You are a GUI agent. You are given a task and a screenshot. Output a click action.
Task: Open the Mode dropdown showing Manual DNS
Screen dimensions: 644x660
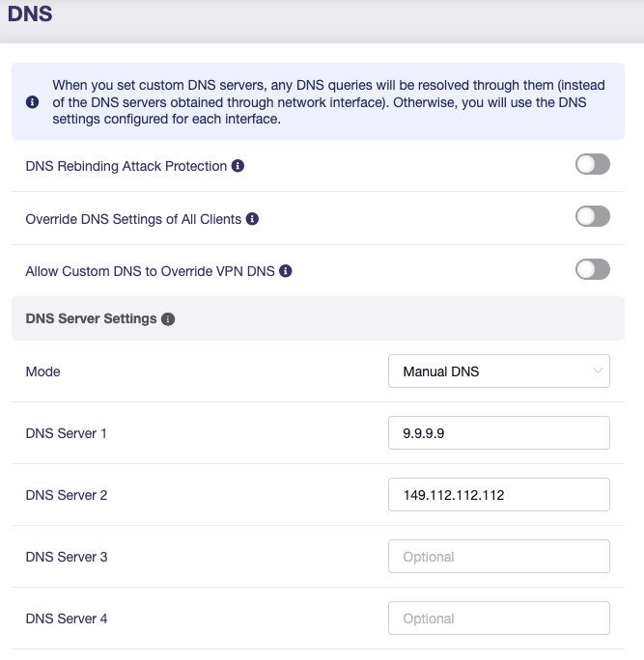498,371
